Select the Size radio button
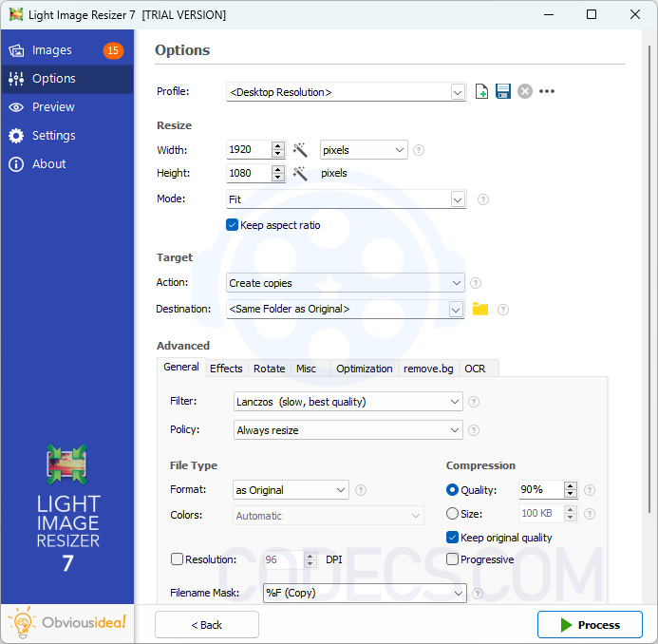The image size is (658, 644). [x=452, y=514]
